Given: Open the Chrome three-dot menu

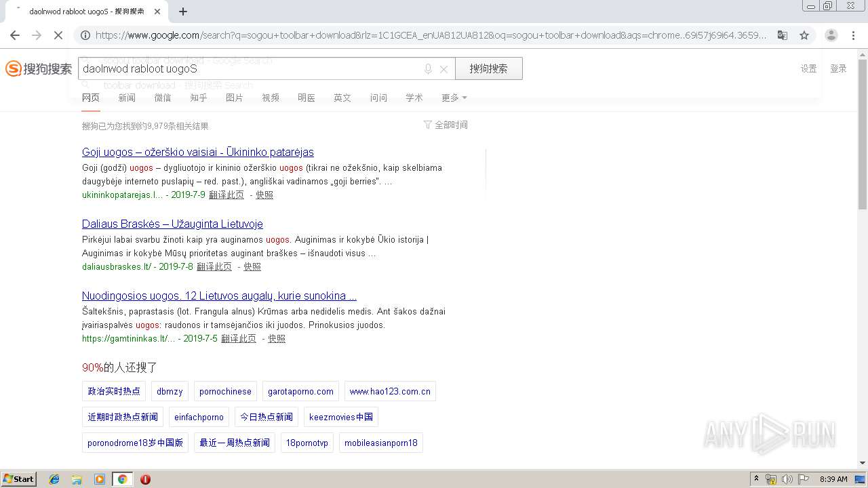Looking at the screenshot, I should [x=854, y=35].
